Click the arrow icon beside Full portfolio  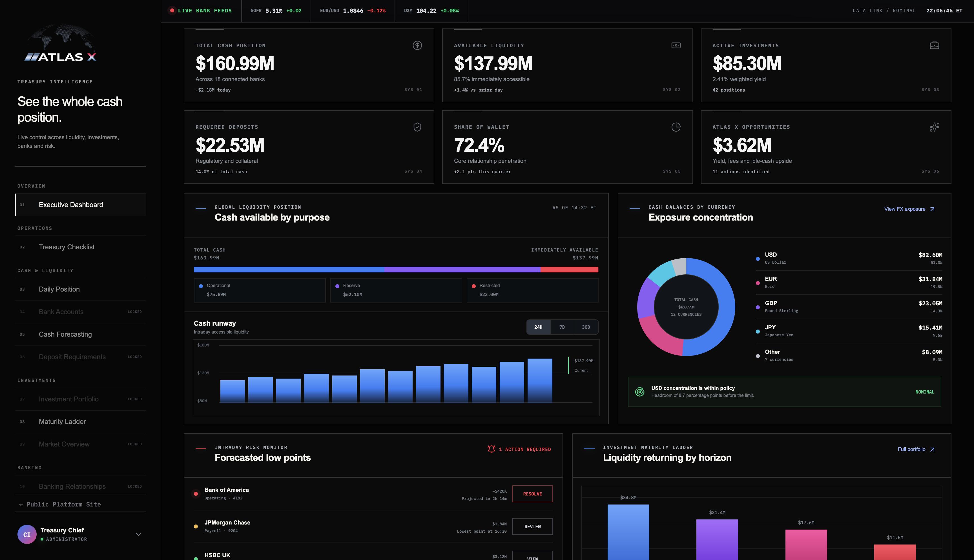click(x=932, y=449)
